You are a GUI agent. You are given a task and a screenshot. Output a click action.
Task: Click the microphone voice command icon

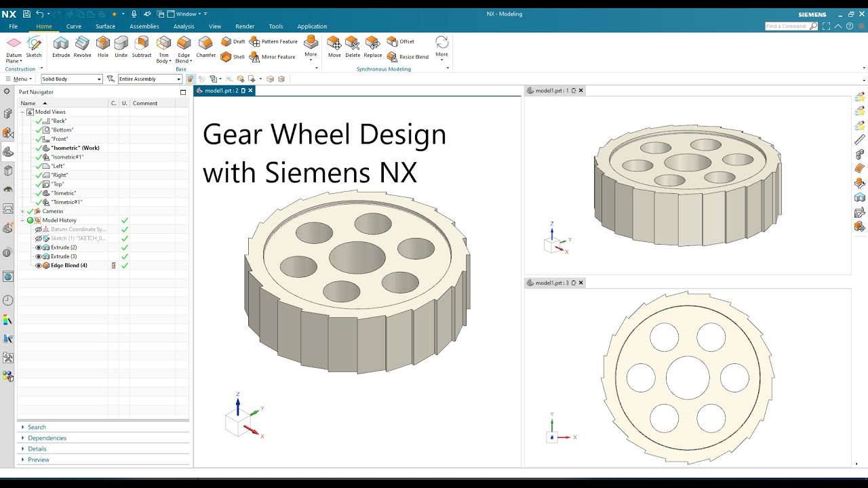[134, 14]
